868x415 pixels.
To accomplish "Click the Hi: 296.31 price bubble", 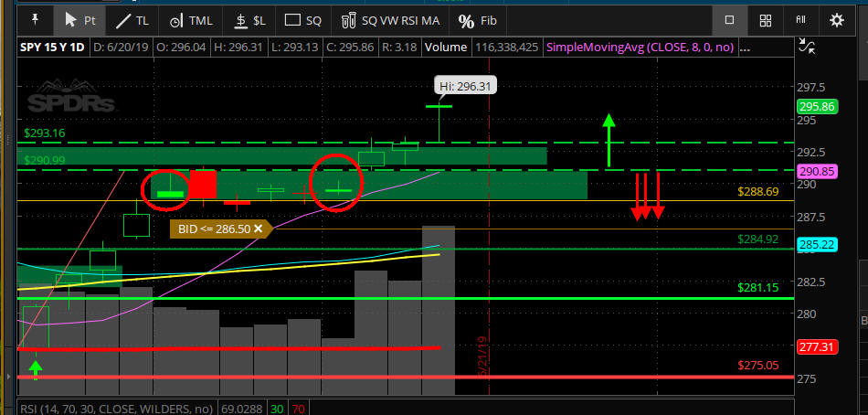I will pos(465,86).
